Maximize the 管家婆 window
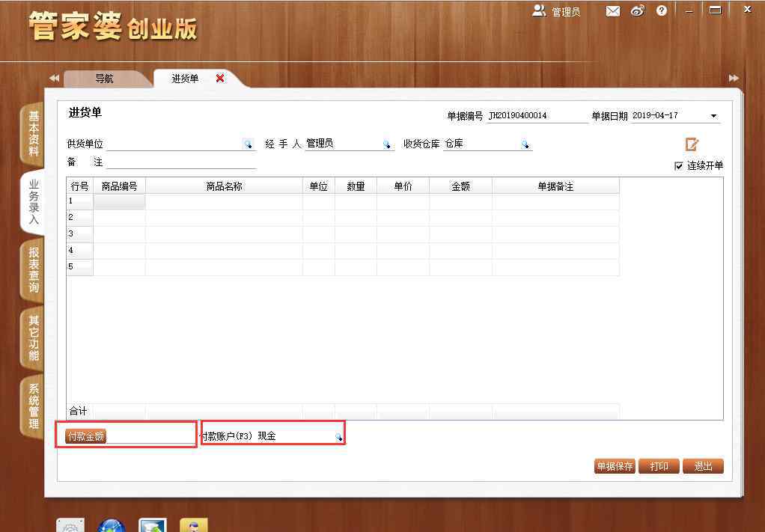Viewport: 765px width, 532px height. tap(716, 10)
